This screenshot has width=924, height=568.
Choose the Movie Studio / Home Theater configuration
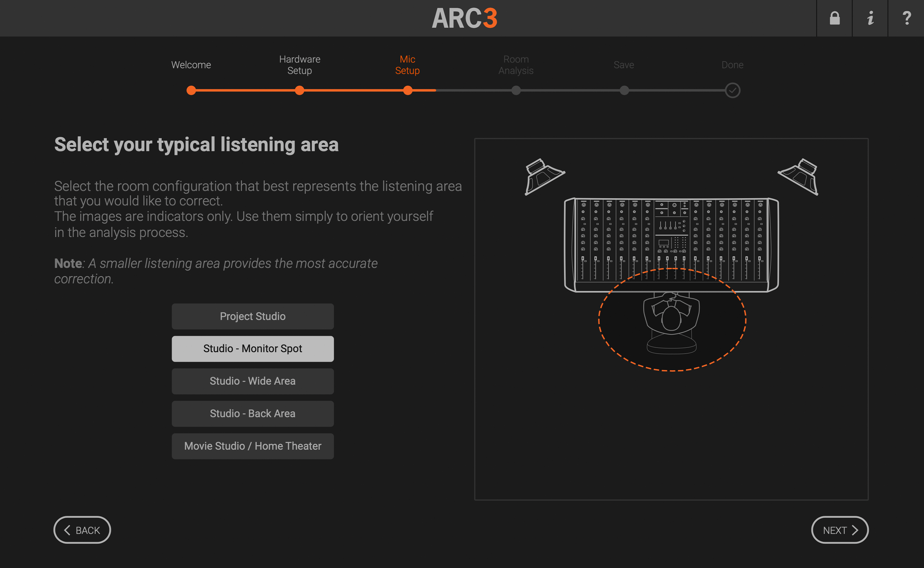coord(252,446)
